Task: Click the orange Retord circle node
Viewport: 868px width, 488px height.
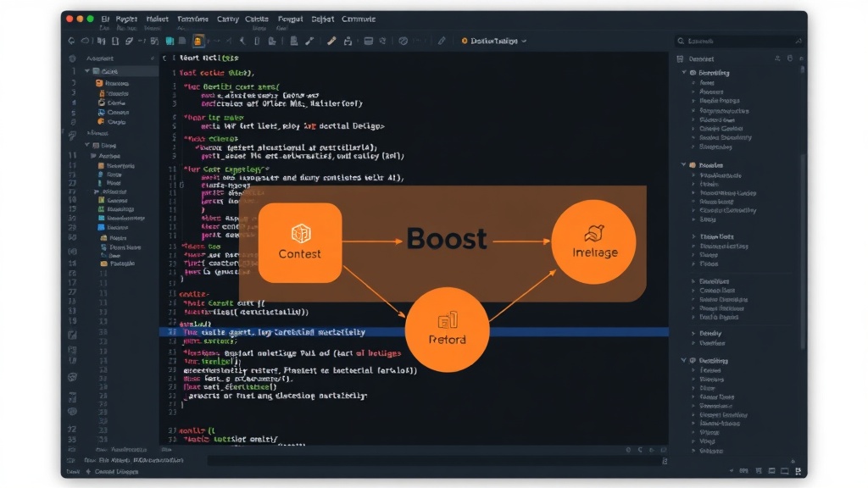Action: 447,330
